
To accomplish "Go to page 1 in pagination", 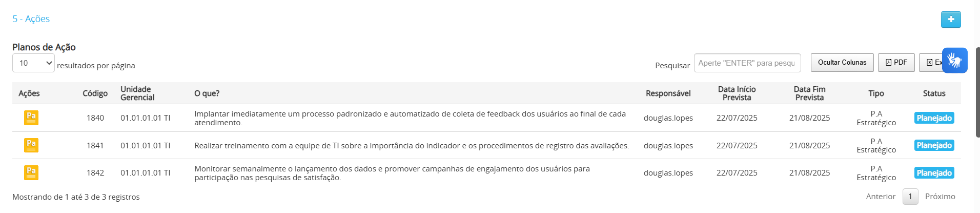I will click(910, 197).
